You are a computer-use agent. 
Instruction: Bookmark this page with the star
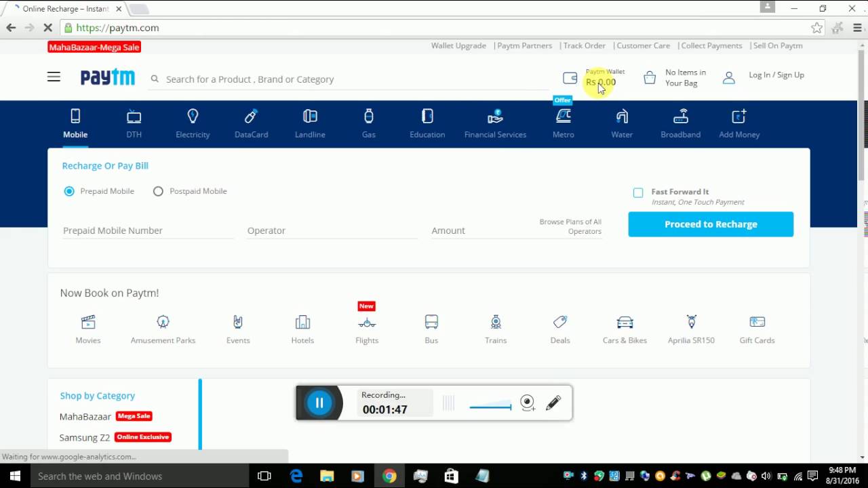click(x=817, y=28)
